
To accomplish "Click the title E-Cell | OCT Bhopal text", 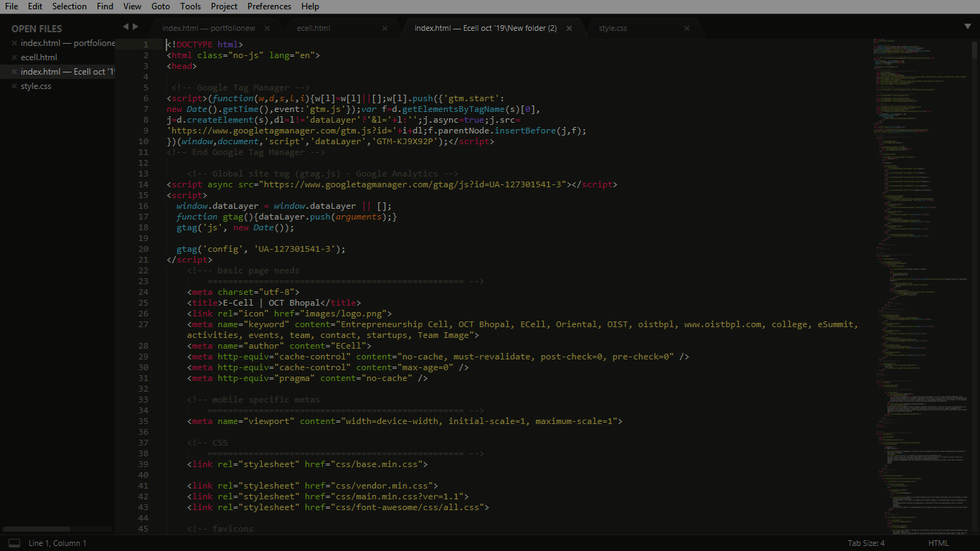I will click(x=271, y=303).
